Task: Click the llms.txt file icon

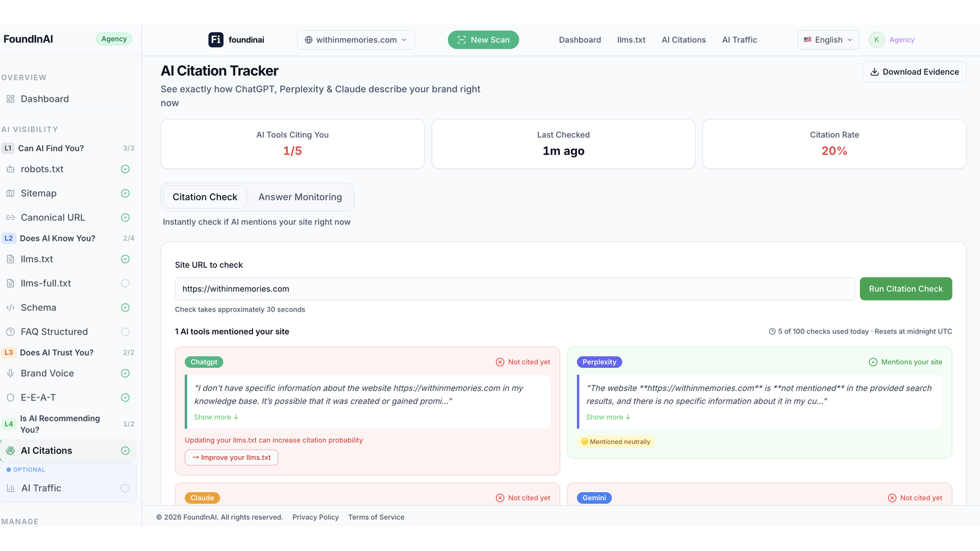Action: (x=10, y=259)
